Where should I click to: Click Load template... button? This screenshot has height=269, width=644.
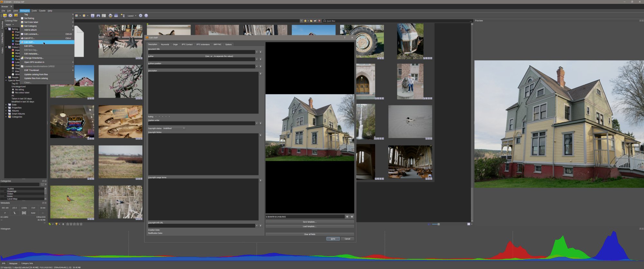coord(310,226)
